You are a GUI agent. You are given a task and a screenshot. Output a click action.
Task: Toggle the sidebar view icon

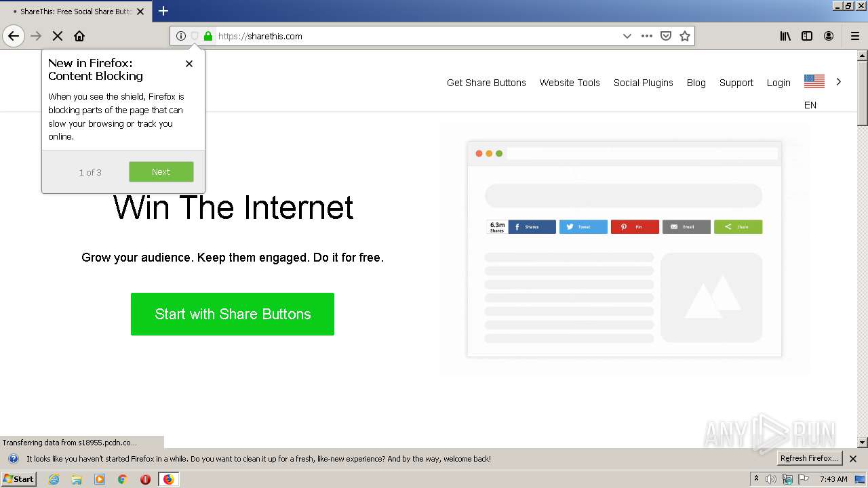(807, 36)
